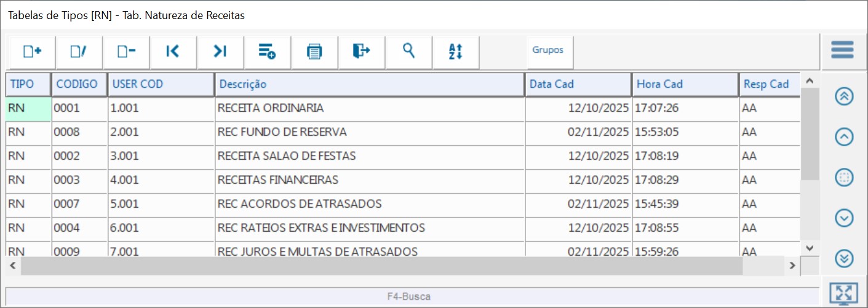Click the edit record icon
The width and height of the screenshot is (868, 308).
pyautogui.click(x=79, y=52)
